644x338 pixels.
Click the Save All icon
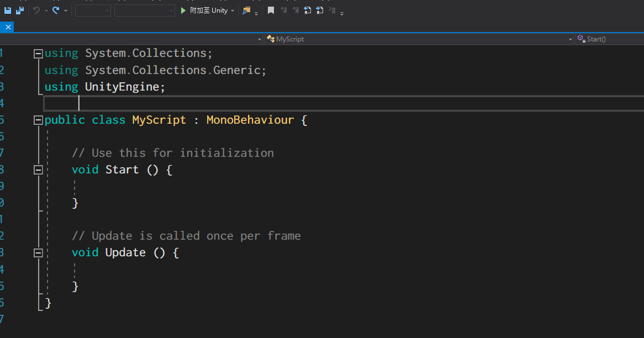point(20,10)
